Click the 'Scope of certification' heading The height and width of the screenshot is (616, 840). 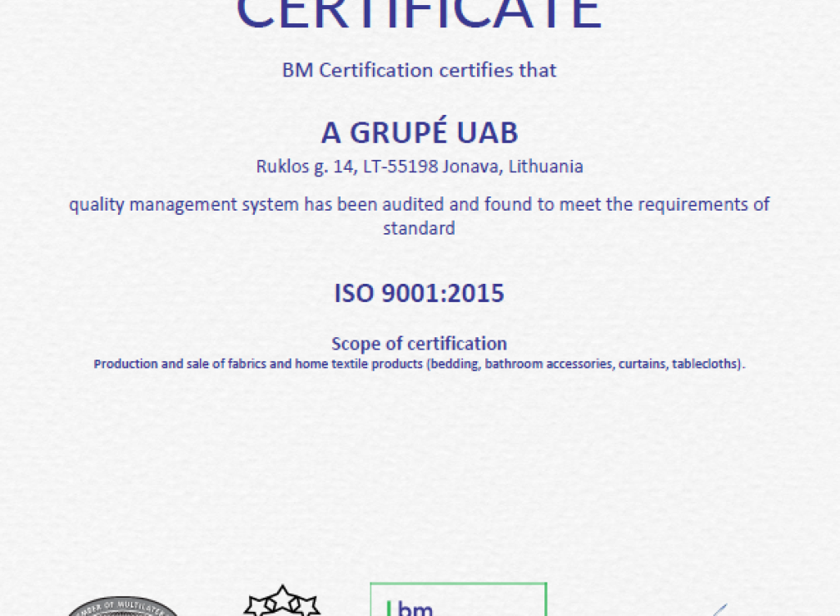pyautogui.click(x=419, y=343)
